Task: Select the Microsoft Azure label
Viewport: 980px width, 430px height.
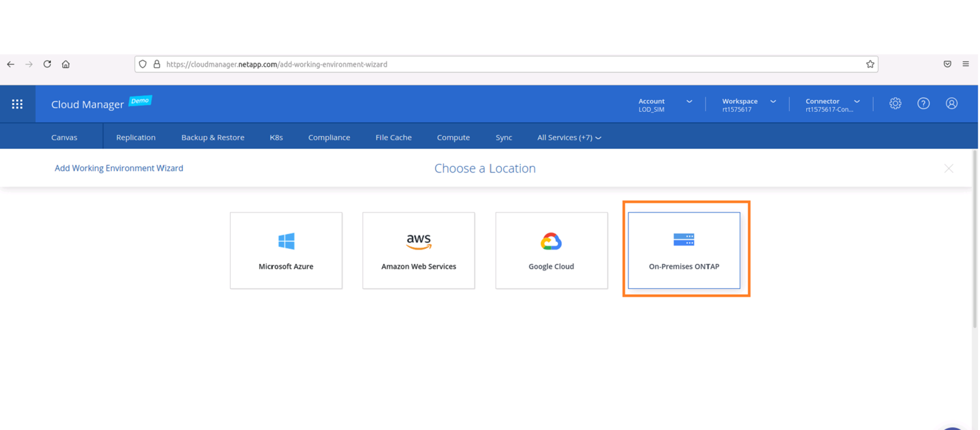Action: click(286, 267)
